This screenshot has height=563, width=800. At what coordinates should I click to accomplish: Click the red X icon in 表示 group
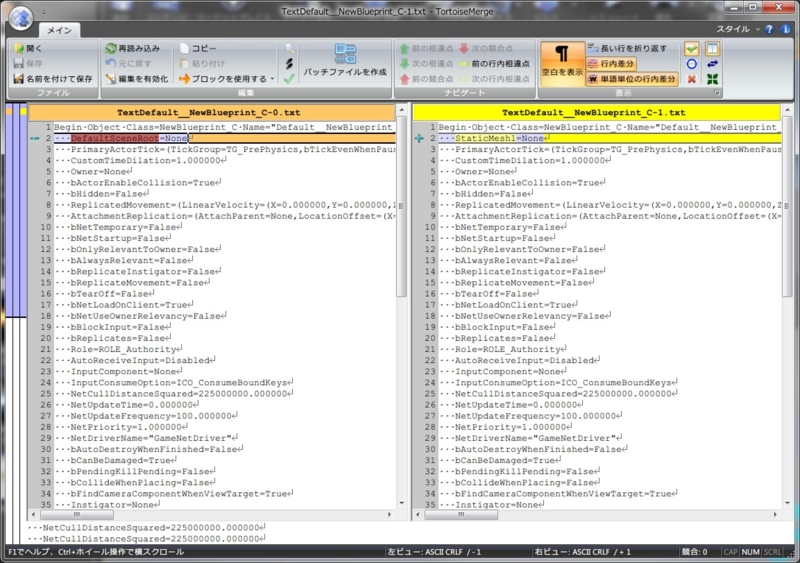(691, 79)
